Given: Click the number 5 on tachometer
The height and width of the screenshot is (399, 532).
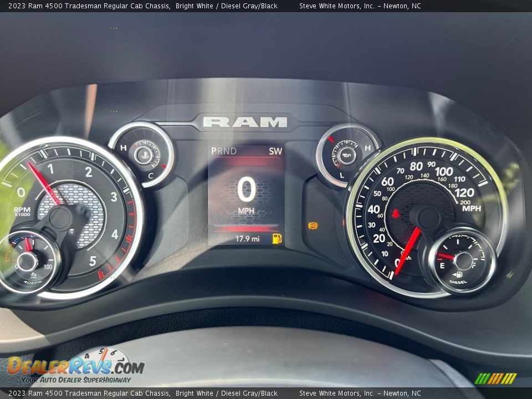Looking at the screenshot, I should click(93, 261).
